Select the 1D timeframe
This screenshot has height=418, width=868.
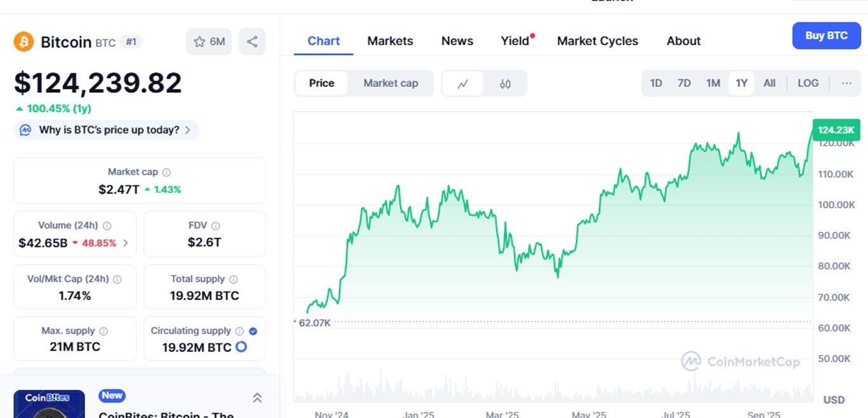656,83
